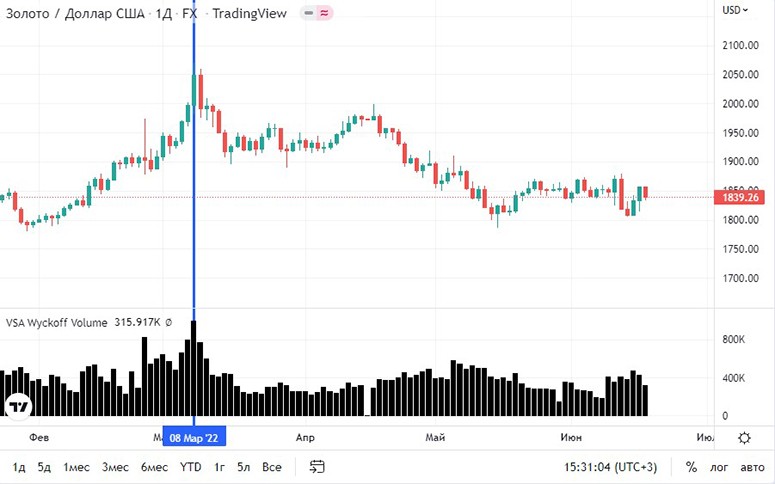The width and height of the screenshot is (775, 484).
Task: Toggle percent scale mode
Action: pyautogui.click(x=691, y=467)
